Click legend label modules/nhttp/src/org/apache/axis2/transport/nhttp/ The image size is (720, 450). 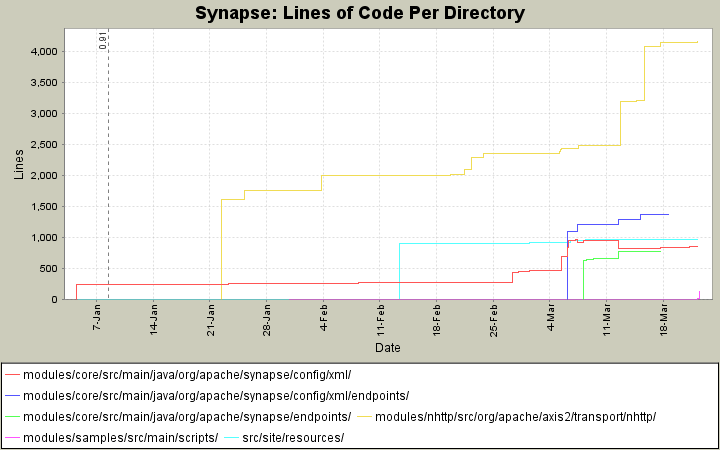(x=516, y=416)
